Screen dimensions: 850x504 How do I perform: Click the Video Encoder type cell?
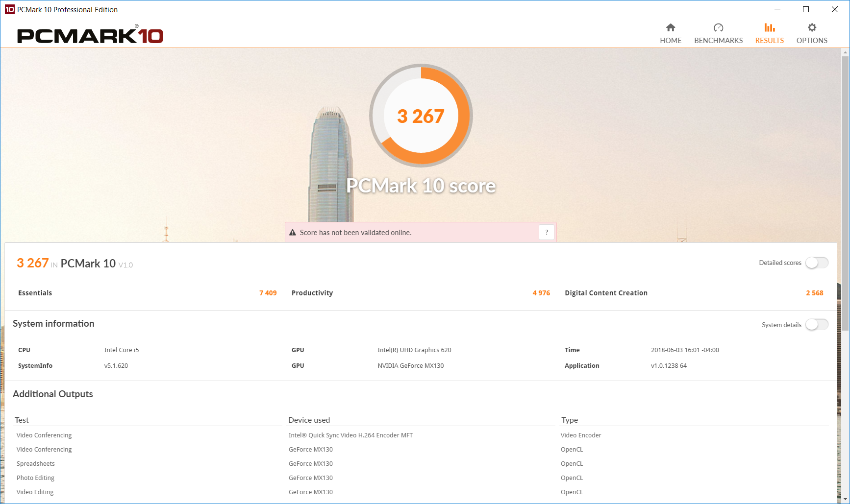click(x=581, y=435)
